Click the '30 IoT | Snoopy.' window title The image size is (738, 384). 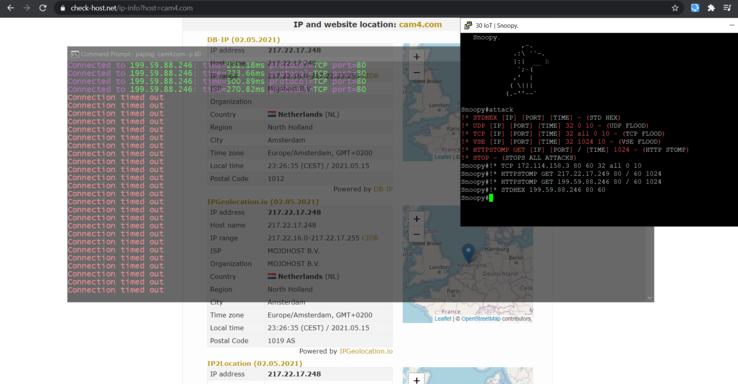pos(497,25)
